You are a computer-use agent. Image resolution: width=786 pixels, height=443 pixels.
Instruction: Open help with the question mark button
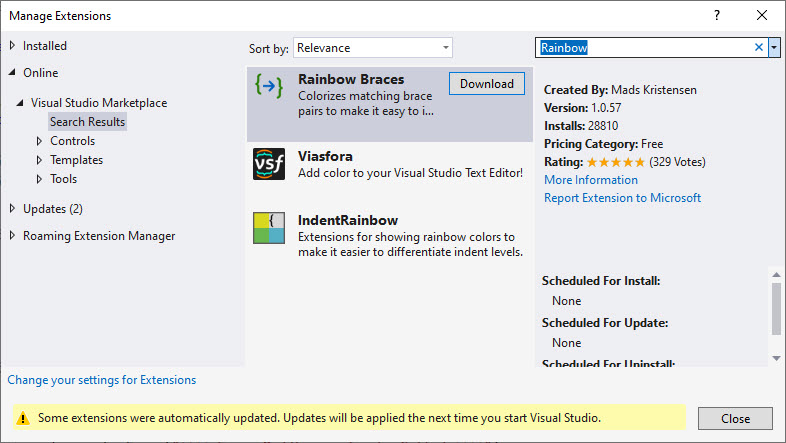pyautogui.click(x=717, y=15)
